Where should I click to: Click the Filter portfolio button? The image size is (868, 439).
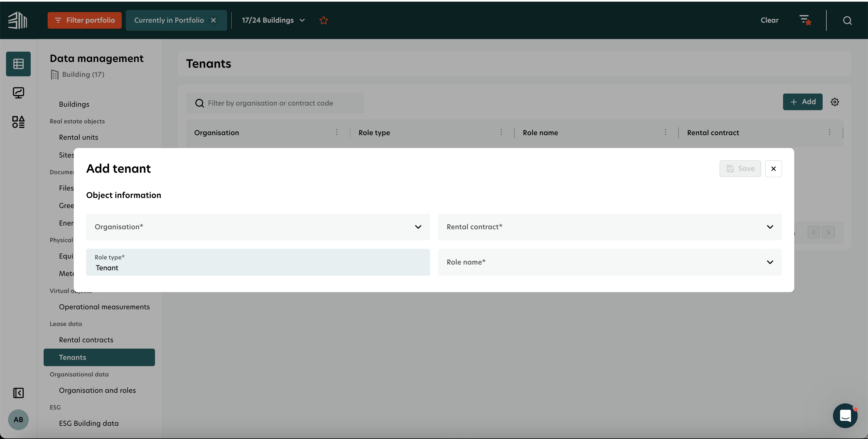[85, 20]
